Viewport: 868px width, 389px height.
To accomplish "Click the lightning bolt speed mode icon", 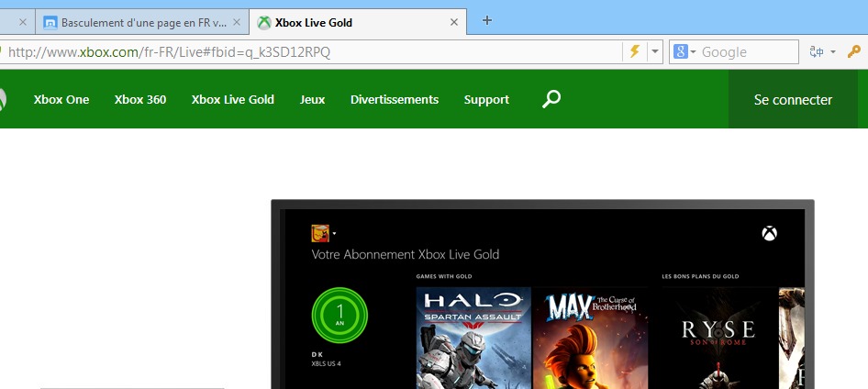I will pos(634,51).
